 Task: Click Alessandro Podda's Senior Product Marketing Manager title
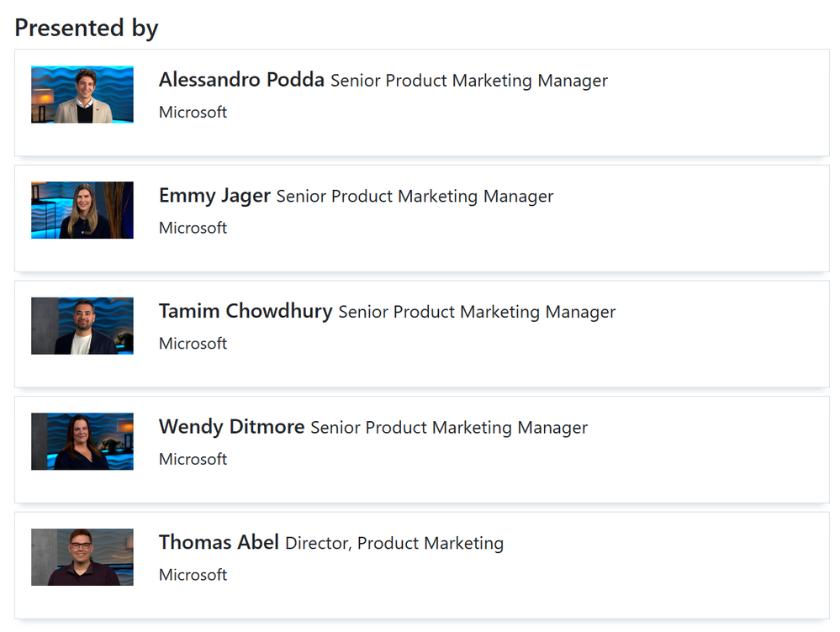[468, 81]
